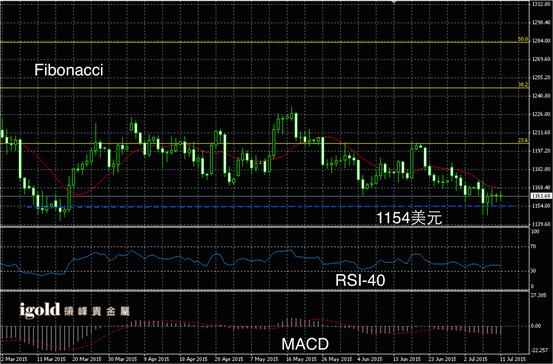Click the 23.6 Fibonacci level label
Image resolution: width=553 pixels, height=364 pixels.
[523, 140]
